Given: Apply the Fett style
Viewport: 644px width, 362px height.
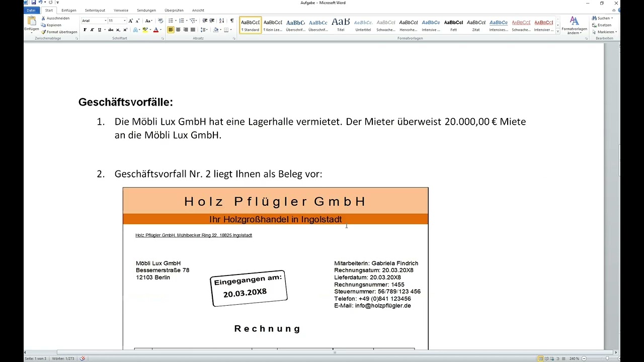Looking at the screenshot, I should point(453,25).
